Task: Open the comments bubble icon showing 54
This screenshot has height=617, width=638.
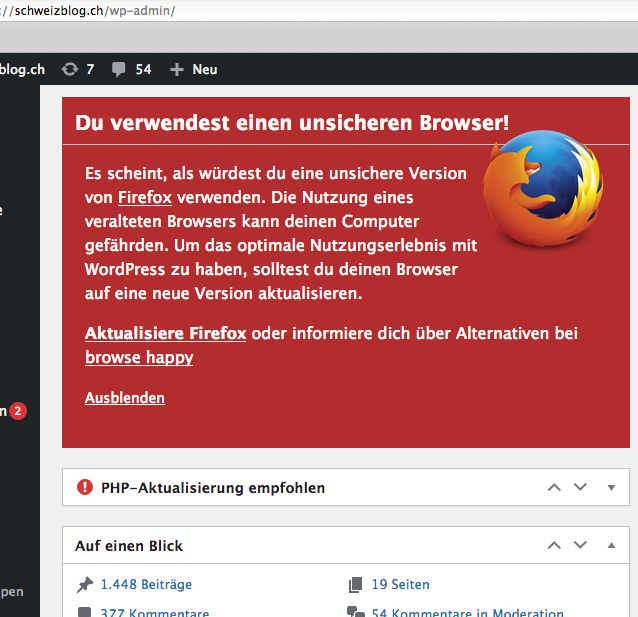Action: 118,70
